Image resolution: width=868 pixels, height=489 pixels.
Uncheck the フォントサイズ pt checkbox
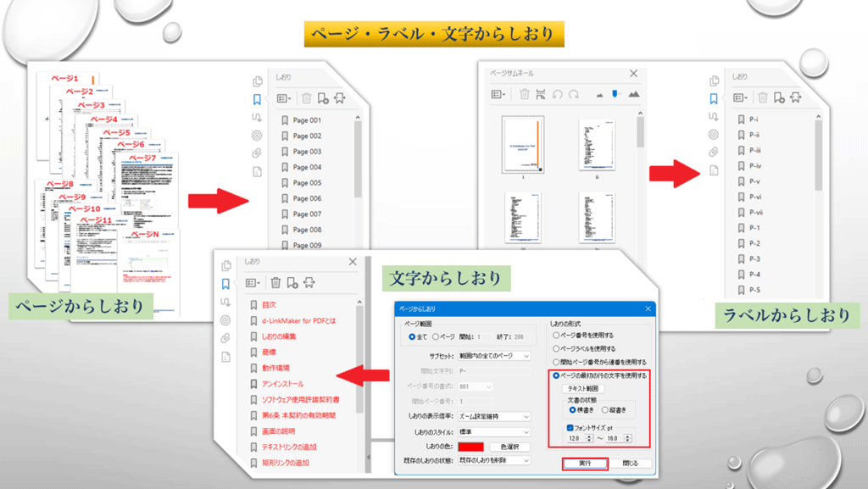click(570, 427)
